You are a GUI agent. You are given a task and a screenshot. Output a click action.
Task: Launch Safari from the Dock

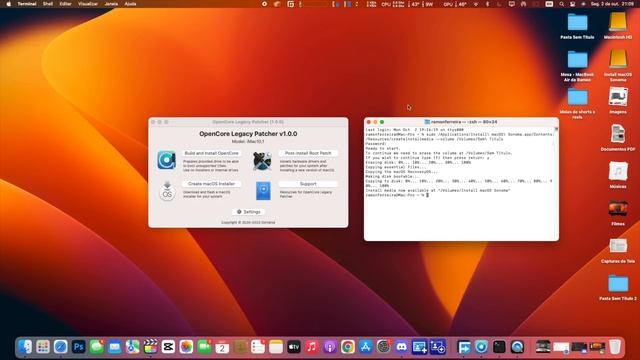(60, 347)
